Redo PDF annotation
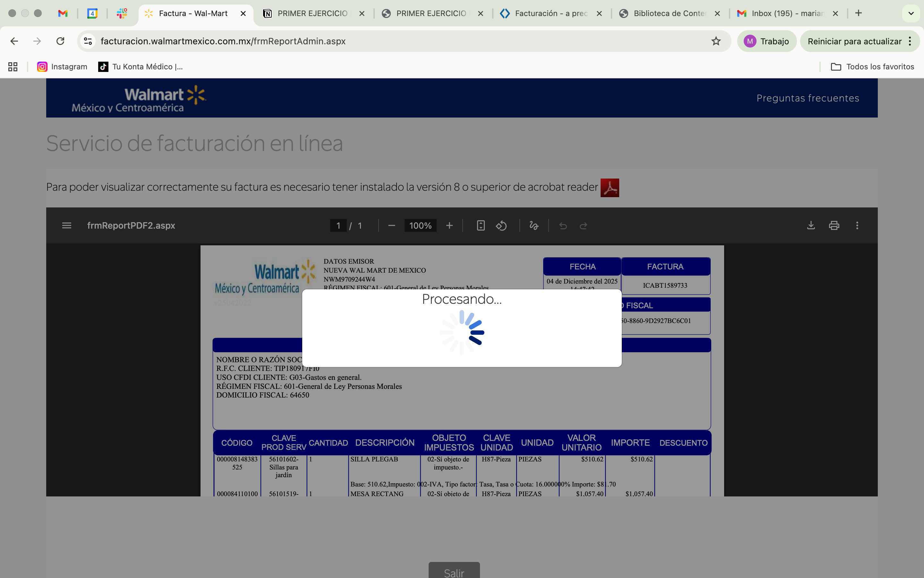The image size is (924, 578). [583, 225]
